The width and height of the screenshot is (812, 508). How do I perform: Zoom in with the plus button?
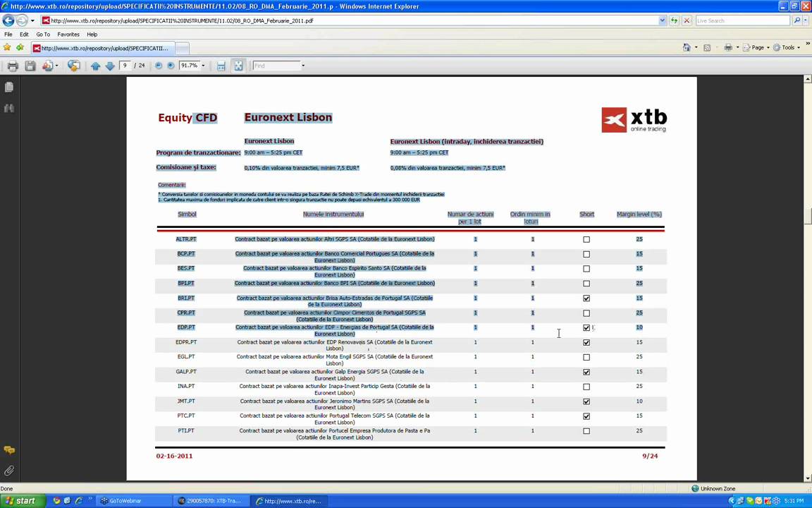(x=171, y=66)
